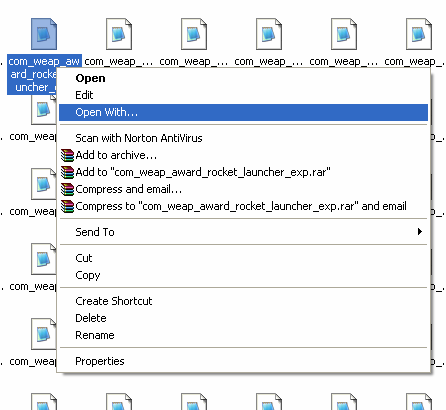
Task: Select the fifth file icon in top row
Action: tap(344, 34)
